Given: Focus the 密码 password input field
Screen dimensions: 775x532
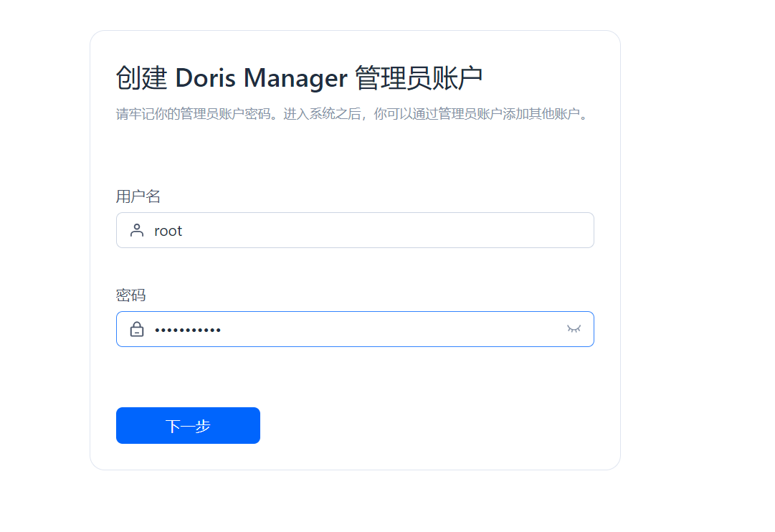Looking at the screenshot, I should pyautogui.click(x=355, y=329).
